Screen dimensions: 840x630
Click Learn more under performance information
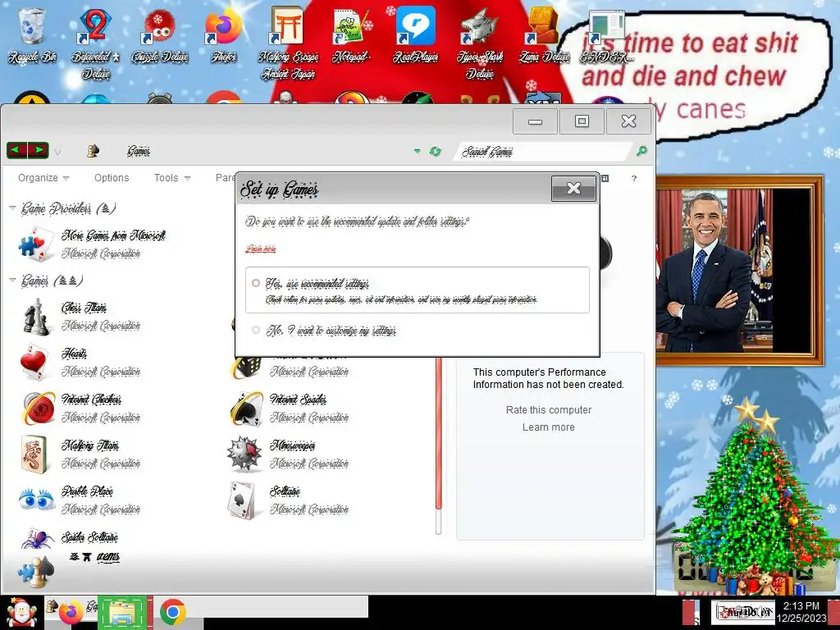[549, 427]
